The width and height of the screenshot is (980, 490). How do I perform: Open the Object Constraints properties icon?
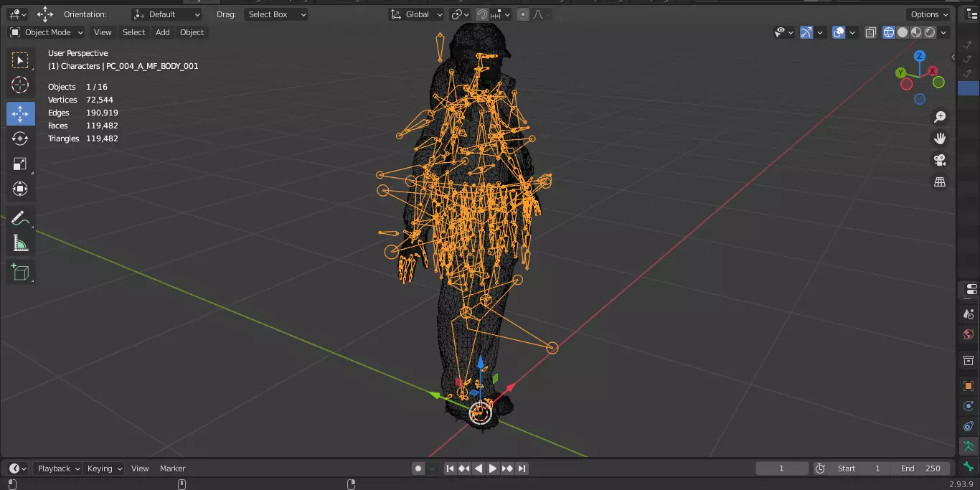(969, 426)
